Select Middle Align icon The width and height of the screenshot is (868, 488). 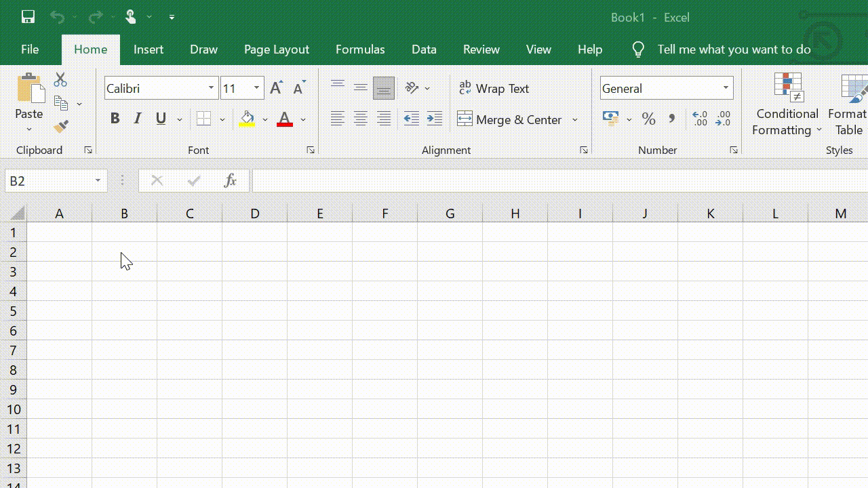[361, 87]
